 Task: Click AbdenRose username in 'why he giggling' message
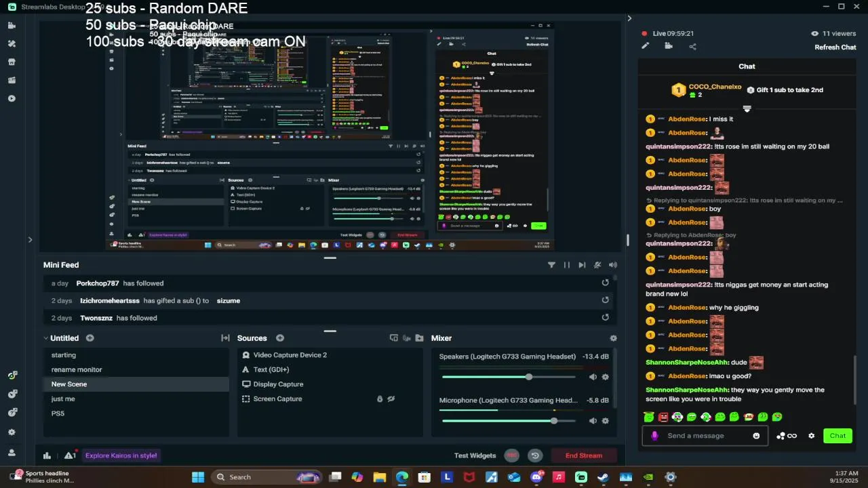[687, 308]
